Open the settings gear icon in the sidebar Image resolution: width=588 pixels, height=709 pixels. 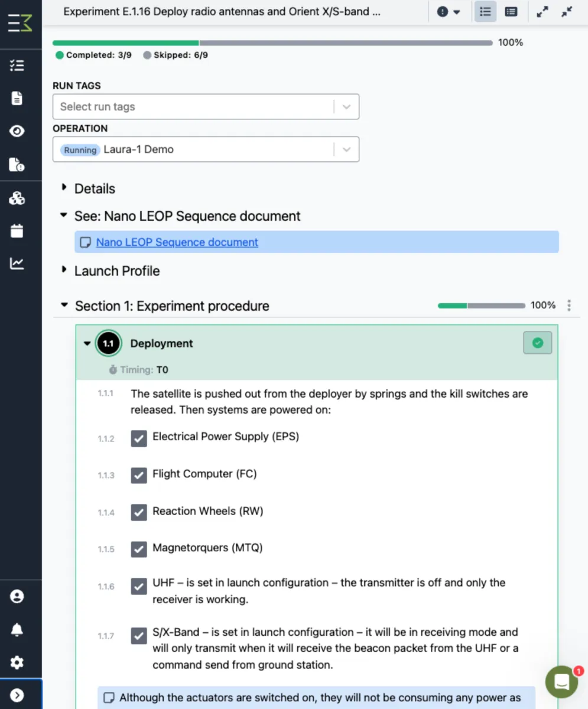[x=17, y=663]
